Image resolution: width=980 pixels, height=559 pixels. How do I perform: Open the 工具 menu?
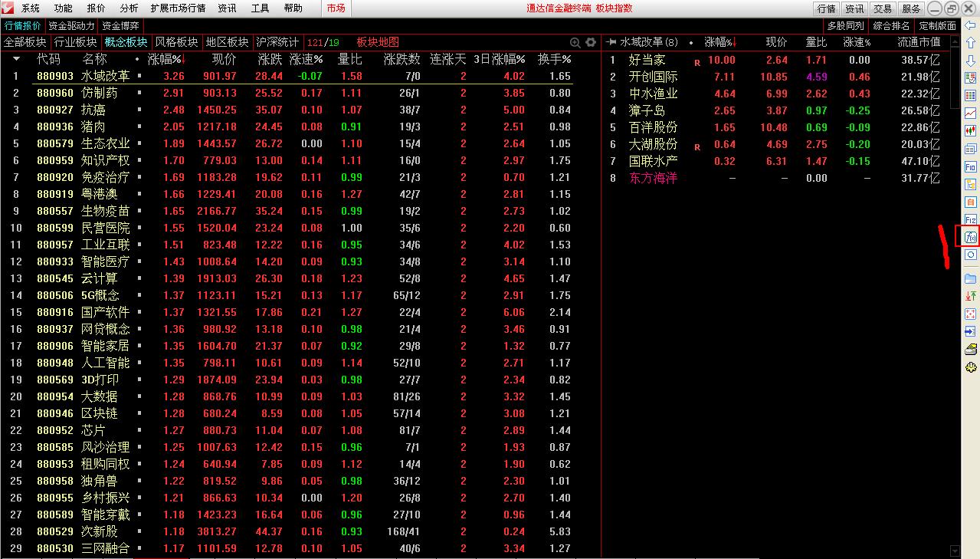point(261,8)
